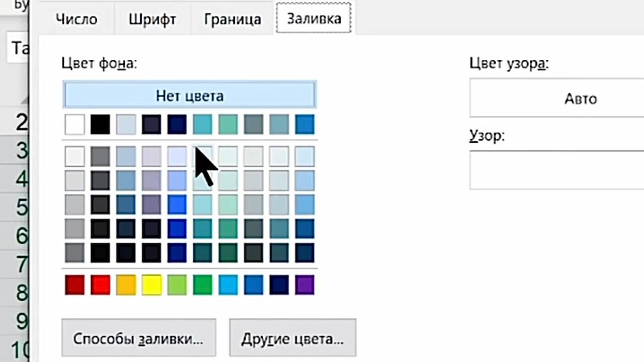Viewport: 644px width, 362px height.
Task: Open the Способы заливки dialog
Action: (138, 338)
